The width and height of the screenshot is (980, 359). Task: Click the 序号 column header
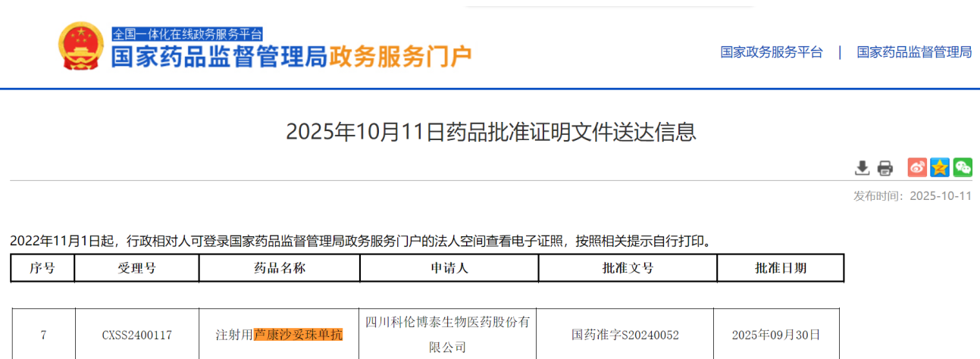(42, 268)
